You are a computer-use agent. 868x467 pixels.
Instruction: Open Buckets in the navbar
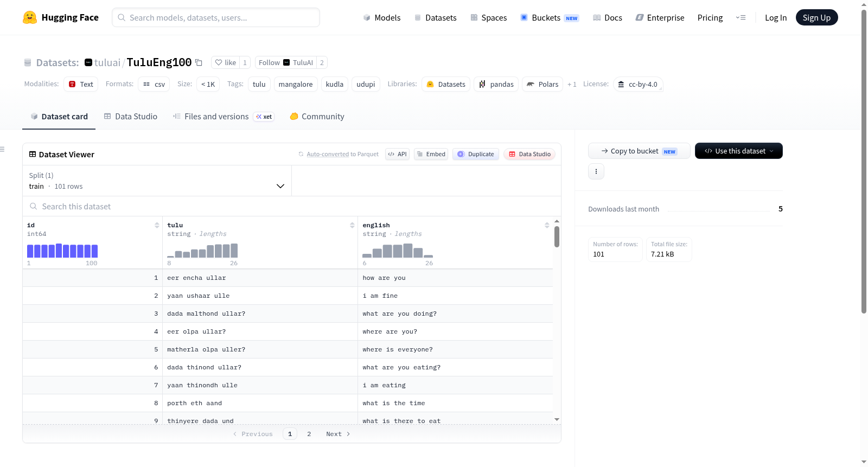(x=550, y=18)
